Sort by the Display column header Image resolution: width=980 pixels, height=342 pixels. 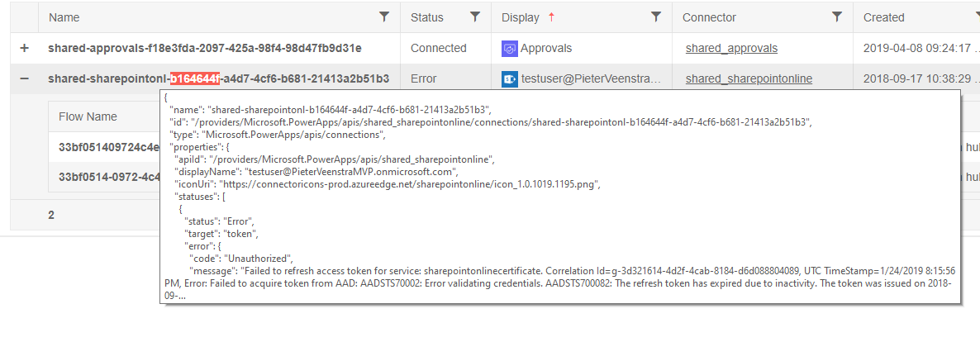point(520,17)
